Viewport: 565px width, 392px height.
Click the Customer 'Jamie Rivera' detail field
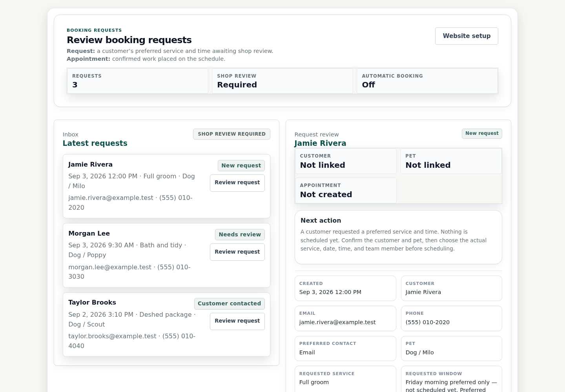coord(452,289)
